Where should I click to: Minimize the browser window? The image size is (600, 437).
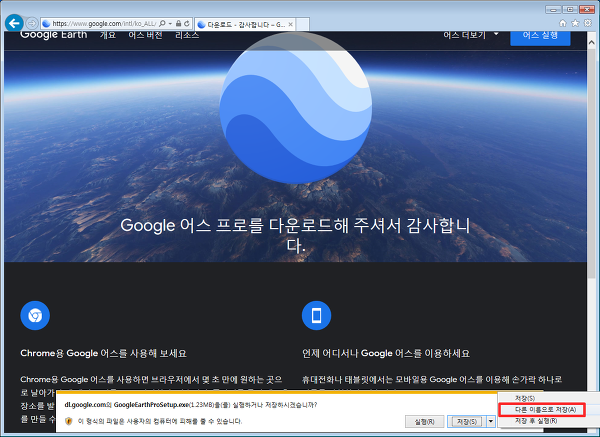(x=553, y=10)
